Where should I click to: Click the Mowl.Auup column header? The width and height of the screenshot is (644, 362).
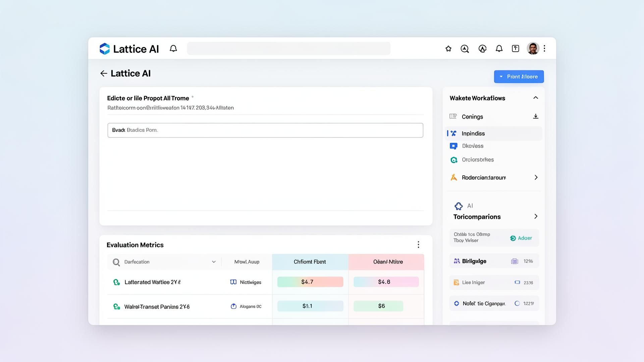(247, 262)
